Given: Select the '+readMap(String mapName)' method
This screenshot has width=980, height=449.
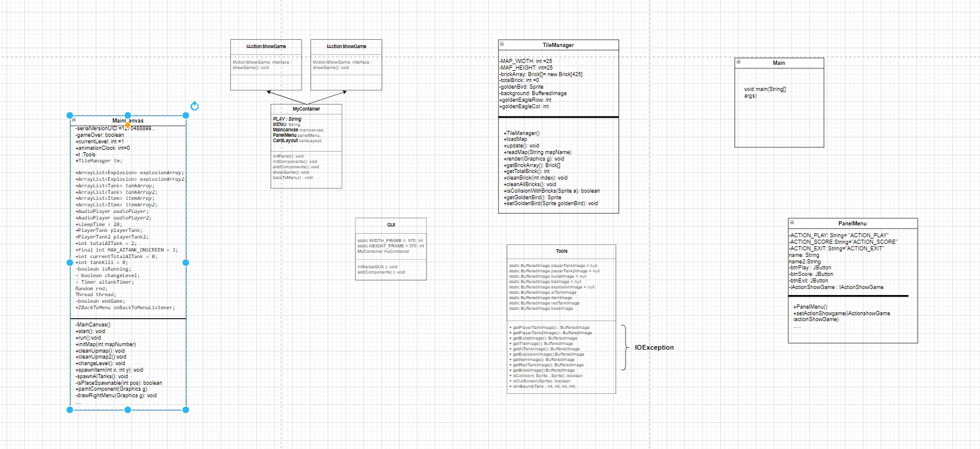Looking at the screenshot, I should tap(538, 152).
